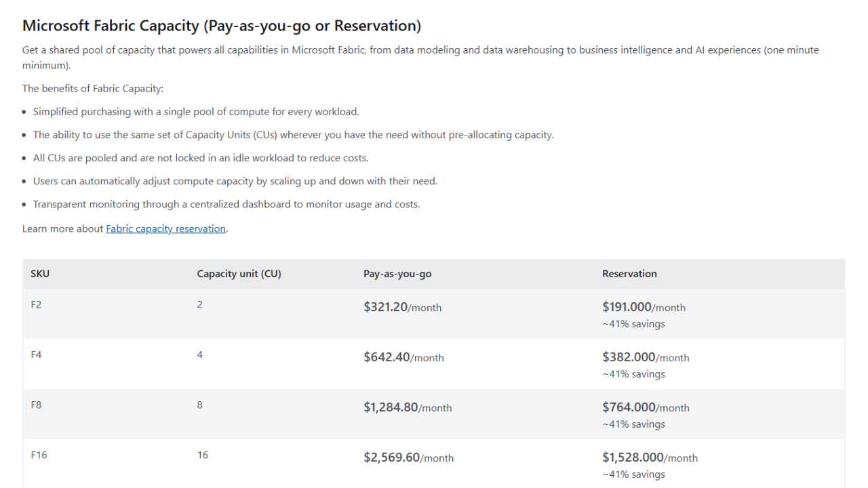Select the F16 SKU cell
This screenshot has width=868, height=488.
[x=39, y=455]
